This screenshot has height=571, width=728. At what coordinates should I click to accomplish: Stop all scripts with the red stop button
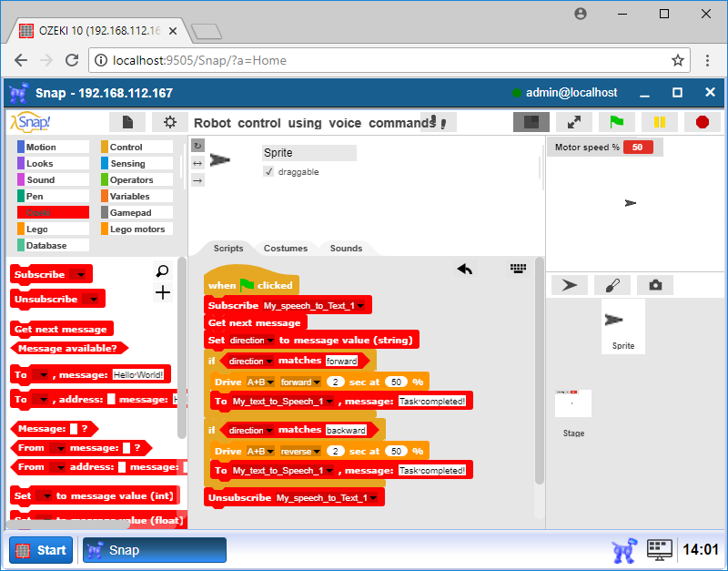(702, 122)
